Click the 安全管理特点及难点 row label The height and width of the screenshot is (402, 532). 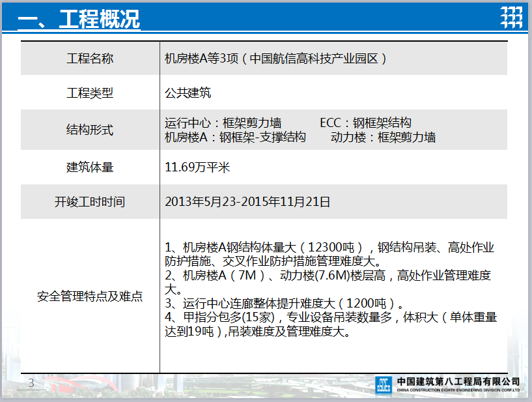pos(90,296)
